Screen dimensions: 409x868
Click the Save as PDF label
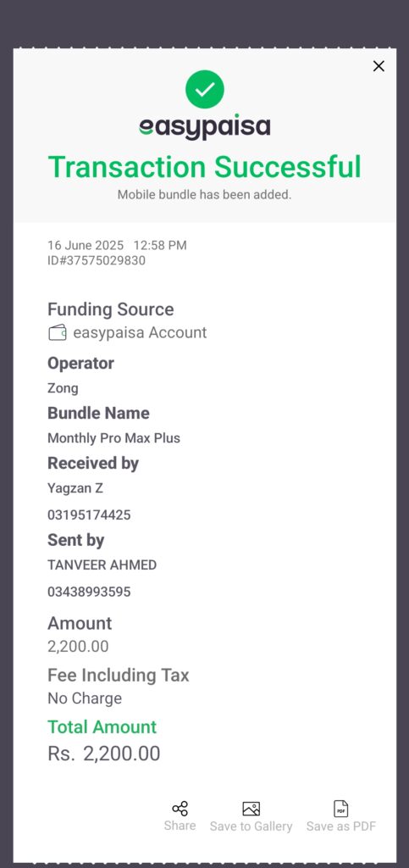click(341, 826)
